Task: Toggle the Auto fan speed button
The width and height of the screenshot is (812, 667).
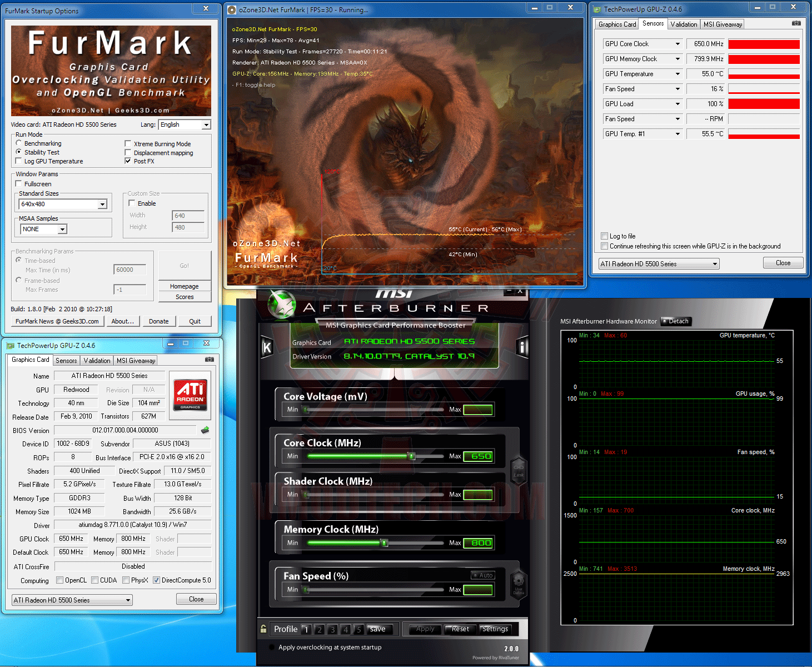Action: coord(483,575)
